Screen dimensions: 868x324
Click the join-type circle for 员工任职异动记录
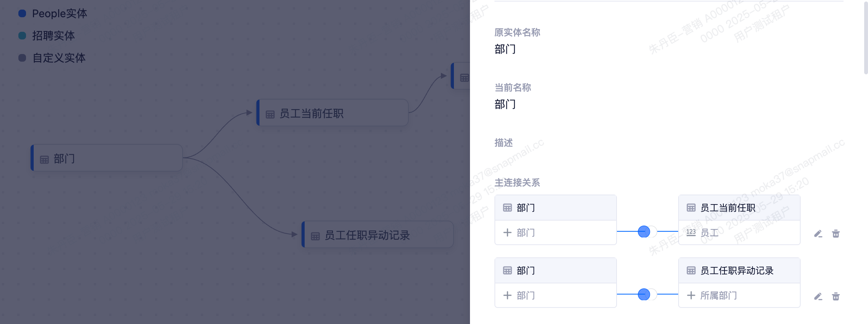644,295
